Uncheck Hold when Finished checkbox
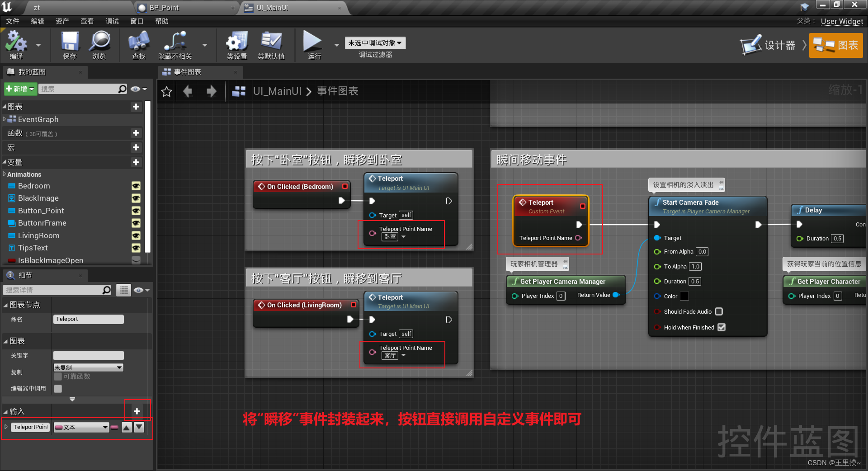This screenshot has width=868, height=471. point(722,327)
